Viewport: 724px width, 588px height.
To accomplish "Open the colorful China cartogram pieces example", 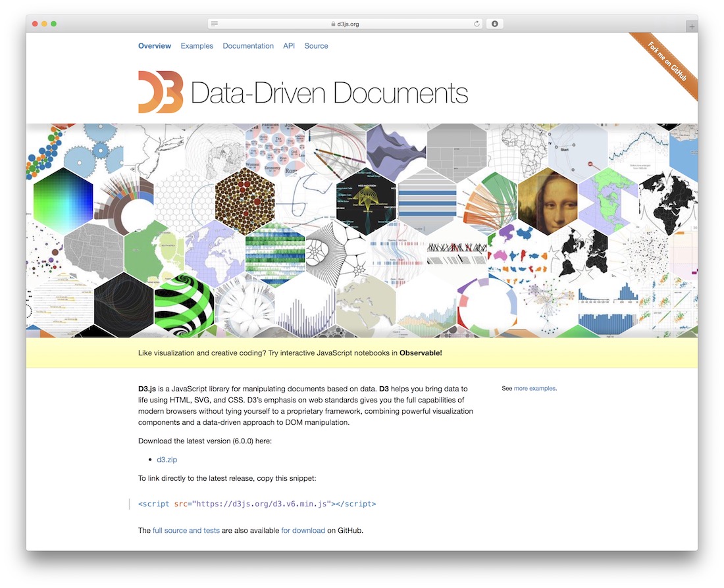I will pos(517,254).
